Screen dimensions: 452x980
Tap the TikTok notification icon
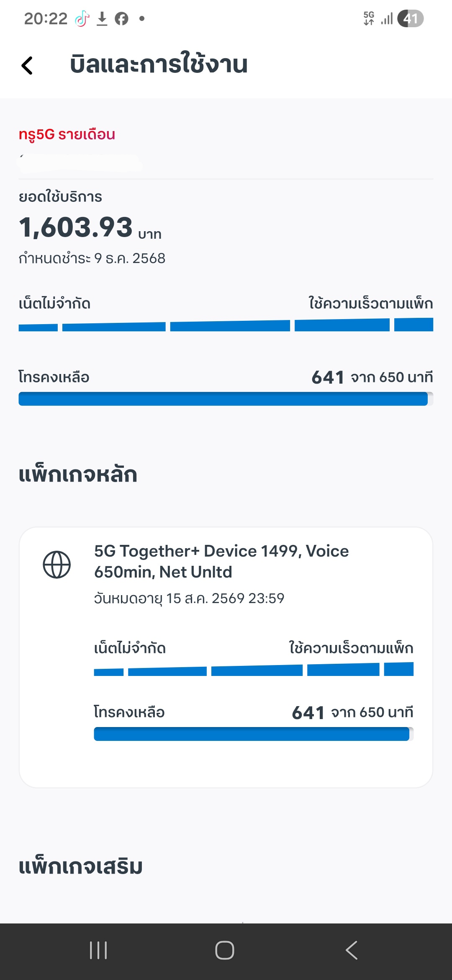click(x=82, y=19)
